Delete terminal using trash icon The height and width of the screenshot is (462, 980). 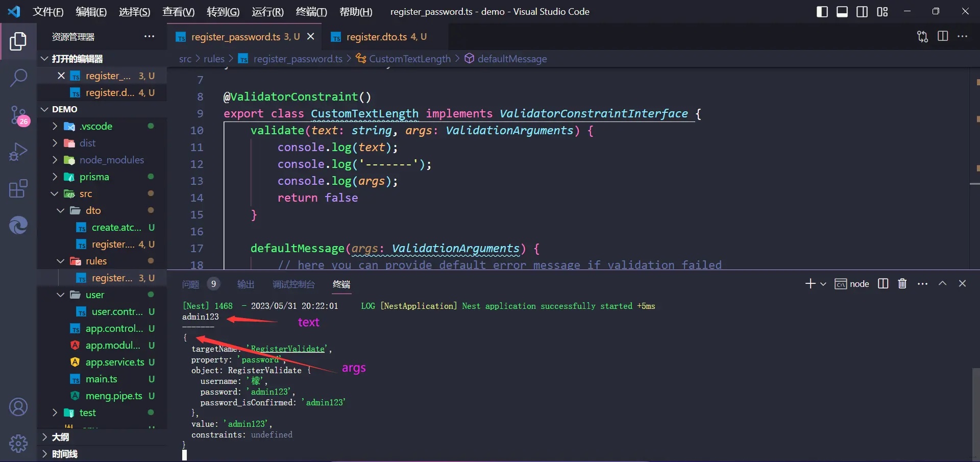tap(902, 284)
